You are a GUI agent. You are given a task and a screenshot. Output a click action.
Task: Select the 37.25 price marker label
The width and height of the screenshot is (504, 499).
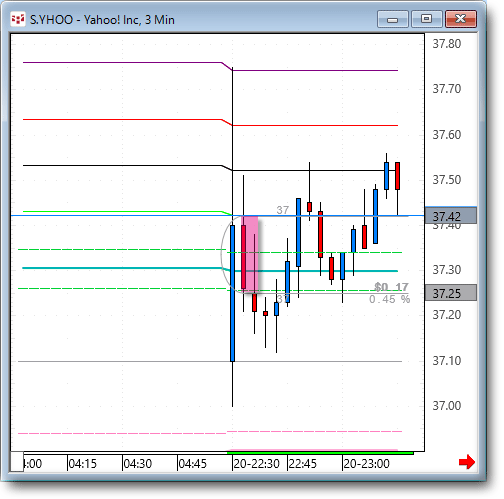pyautogui.click(x=451, y=293)
